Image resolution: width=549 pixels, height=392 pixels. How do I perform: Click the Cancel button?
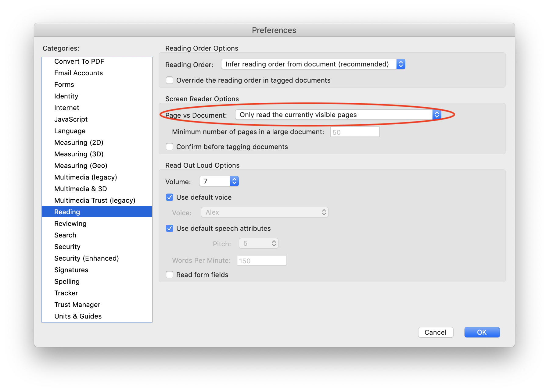pos(436,332)
